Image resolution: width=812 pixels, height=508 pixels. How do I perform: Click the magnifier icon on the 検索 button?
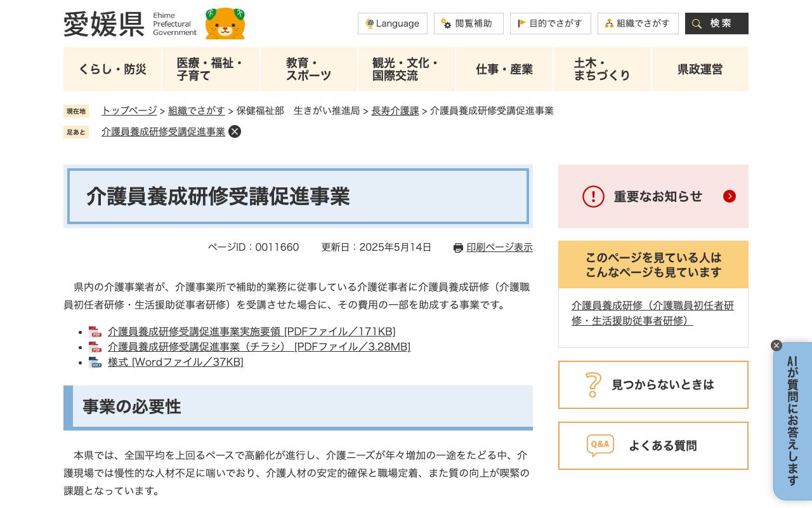click(697, 23)
